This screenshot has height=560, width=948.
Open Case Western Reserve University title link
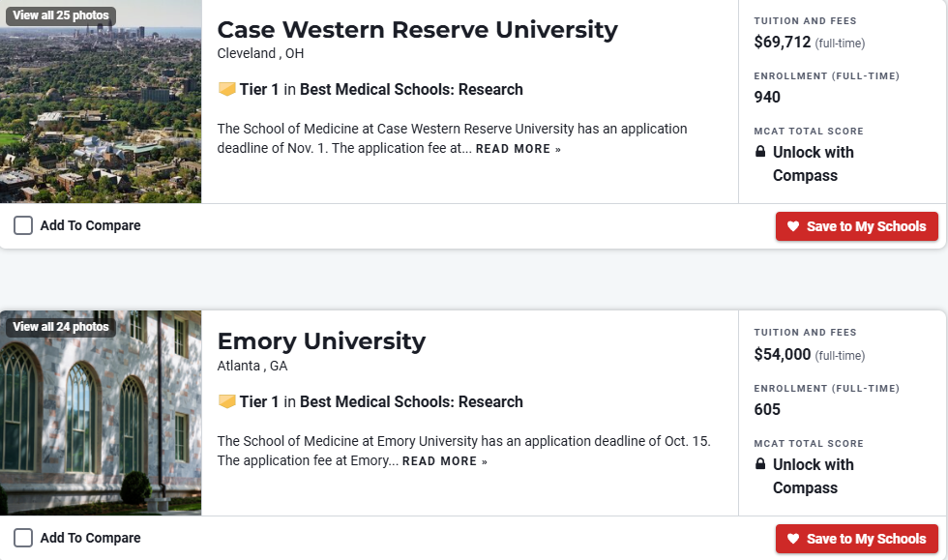(417, 29)
